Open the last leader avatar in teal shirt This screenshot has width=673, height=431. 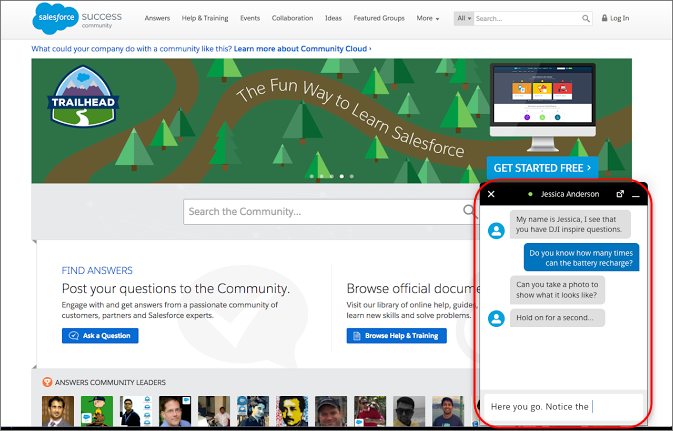tap(448, 411)
